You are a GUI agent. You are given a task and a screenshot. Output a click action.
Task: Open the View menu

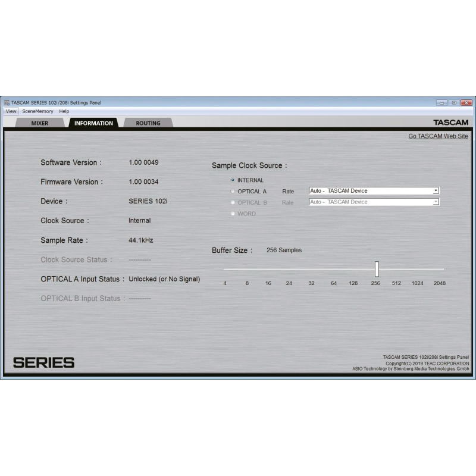point(11,111)
